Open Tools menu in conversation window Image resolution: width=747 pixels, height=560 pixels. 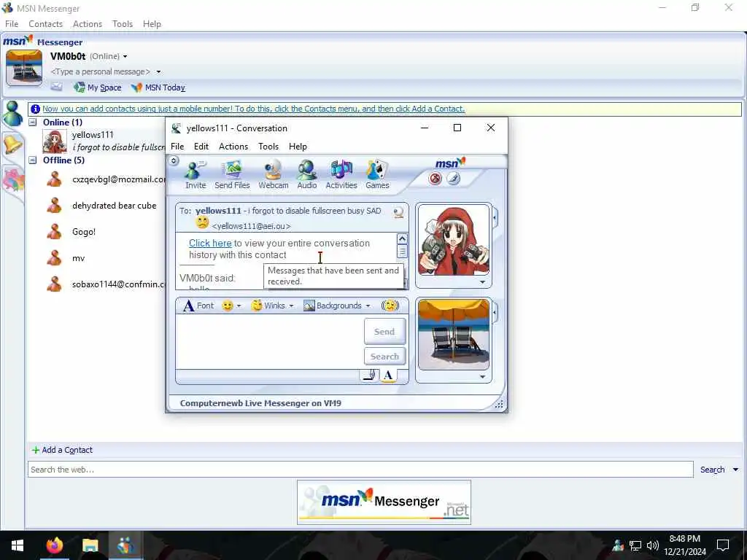click(268, 147)
